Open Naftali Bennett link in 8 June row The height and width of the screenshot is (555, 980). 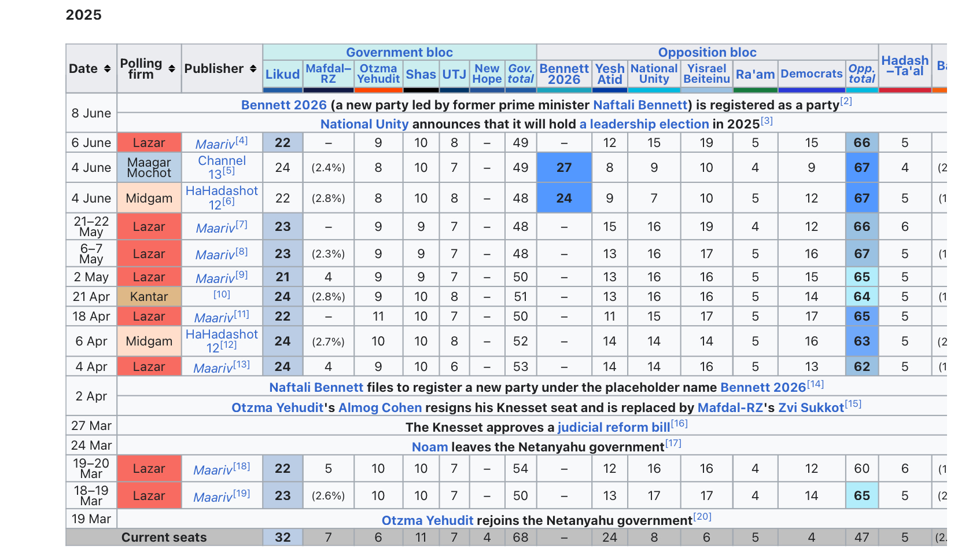coord(640,105)
